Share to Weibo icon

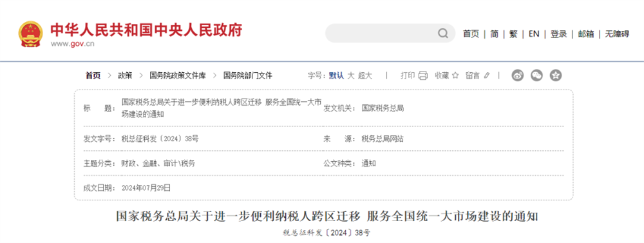point(518,75)
